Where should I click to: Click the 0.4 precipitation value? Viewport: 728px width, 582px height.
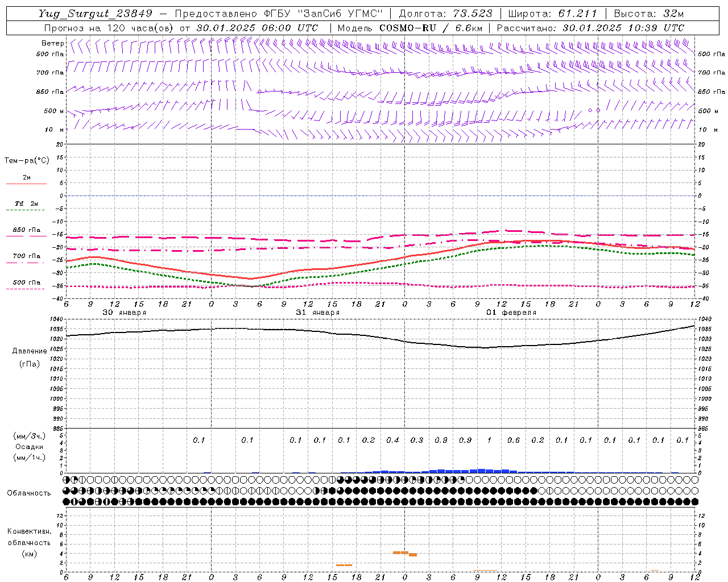[392, 440]
